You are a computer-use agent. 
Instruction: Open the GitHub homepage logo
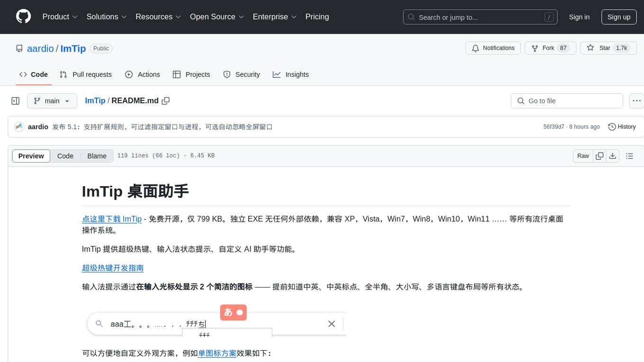point(23,17)
